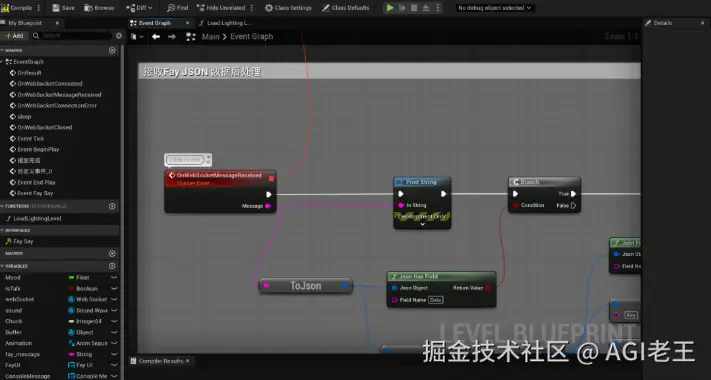Navigate back in graph history
Viewport: 711px width, 380px height.
click(156, 37)
